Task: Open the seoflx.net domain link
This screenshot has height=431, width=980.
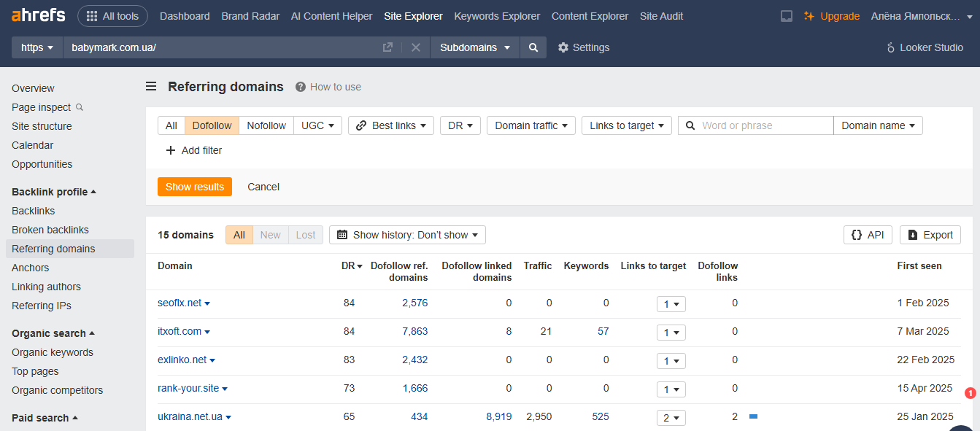Action: pos(180,303)
